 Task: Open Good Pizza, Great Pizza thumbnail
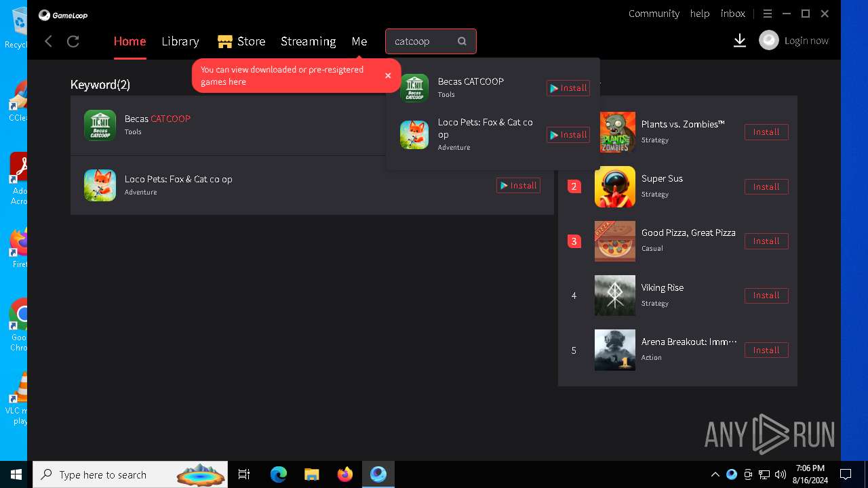[x=615, y=241]
